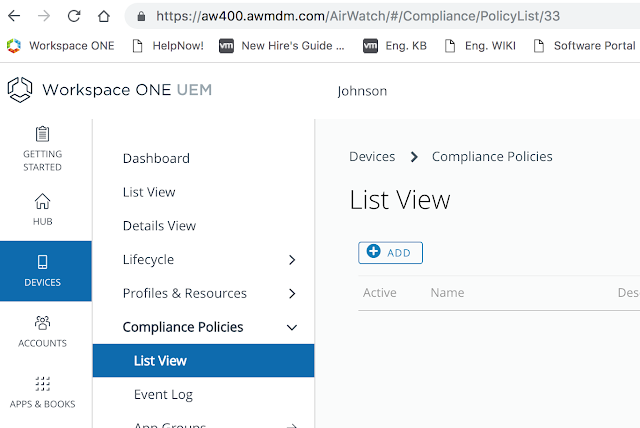Screen dimensions: 640x428
Task: Click the Devices breadcrumb link
Action: [x=372, y=157]
